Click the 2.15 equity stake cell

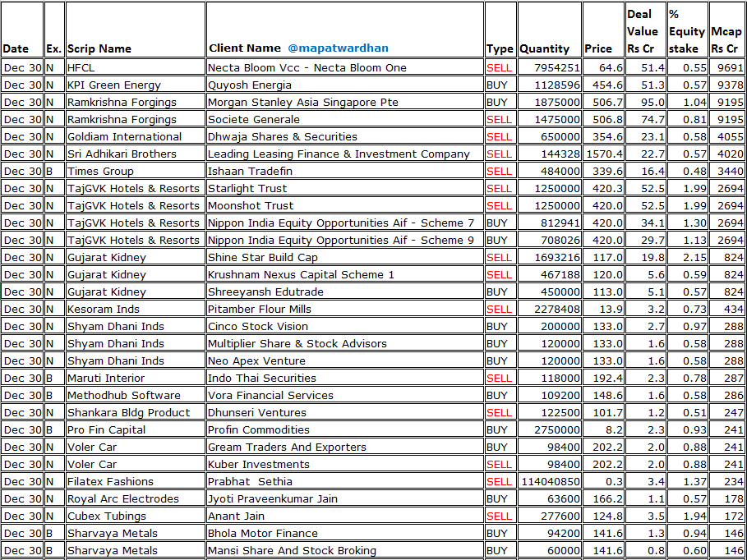[x=687, y=257]
